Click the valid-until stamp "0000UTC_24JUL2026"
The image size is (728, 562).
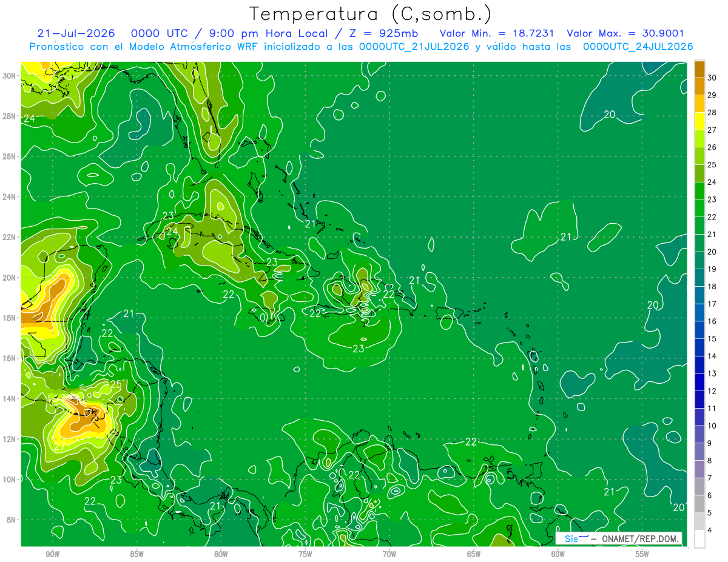(x=638, y=46)
